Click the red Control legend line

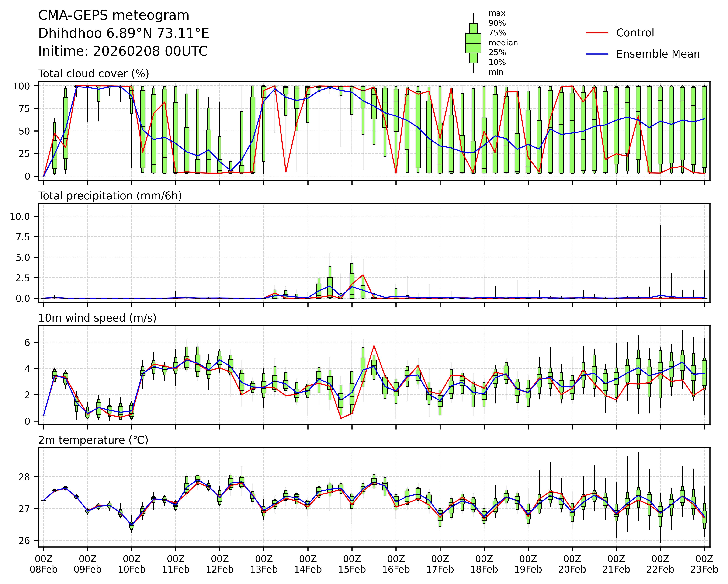[597, 33]
